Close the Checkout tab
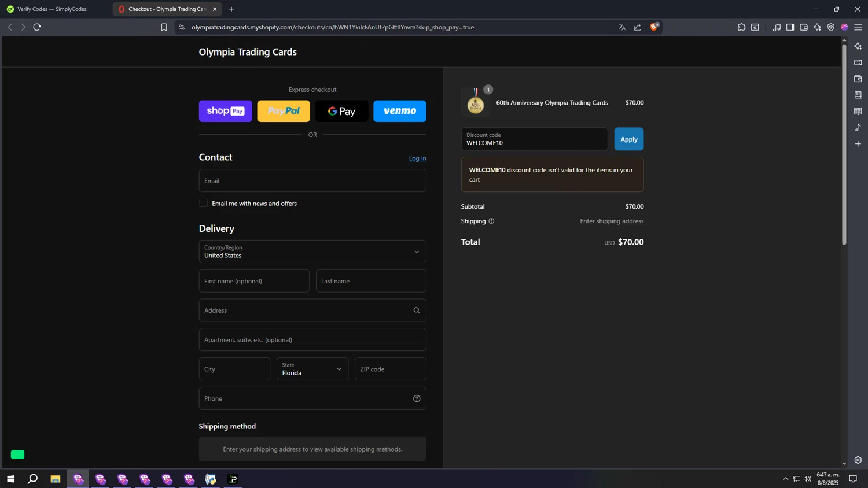868x488 pixels. [215, 9]
